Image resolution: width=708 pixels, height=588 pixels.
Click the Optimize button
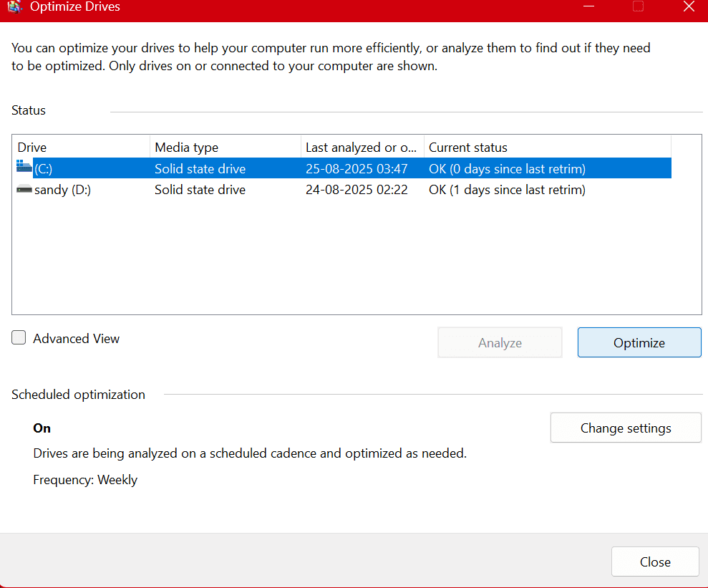[639, 342]
